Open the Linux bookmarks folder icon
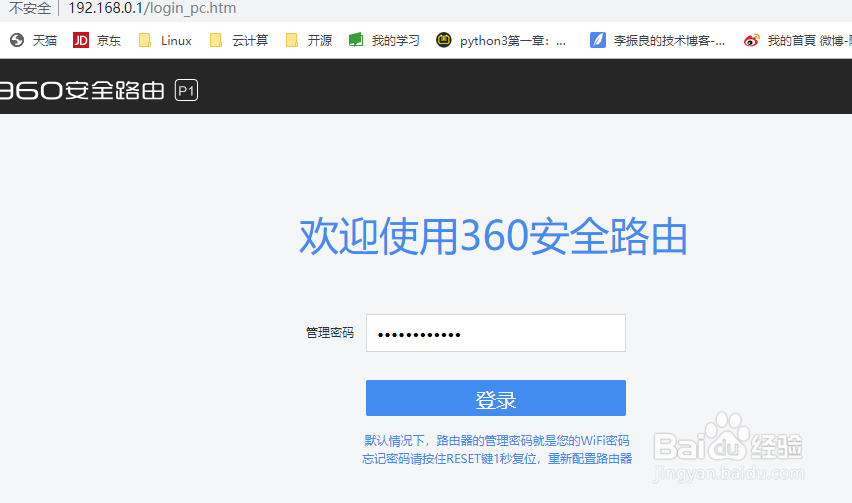852x503 pixels. pyautogui.click(x=145, y=40)
